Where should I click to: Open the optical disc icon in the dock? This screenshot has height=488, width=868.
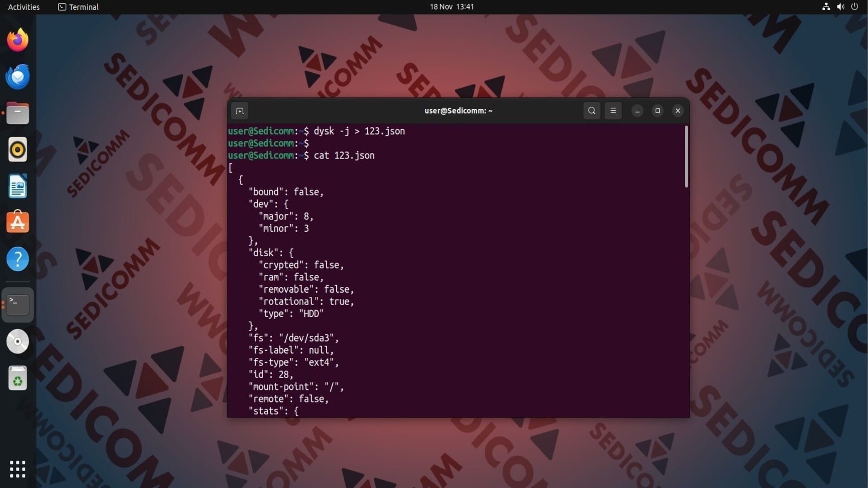(18, 342)
